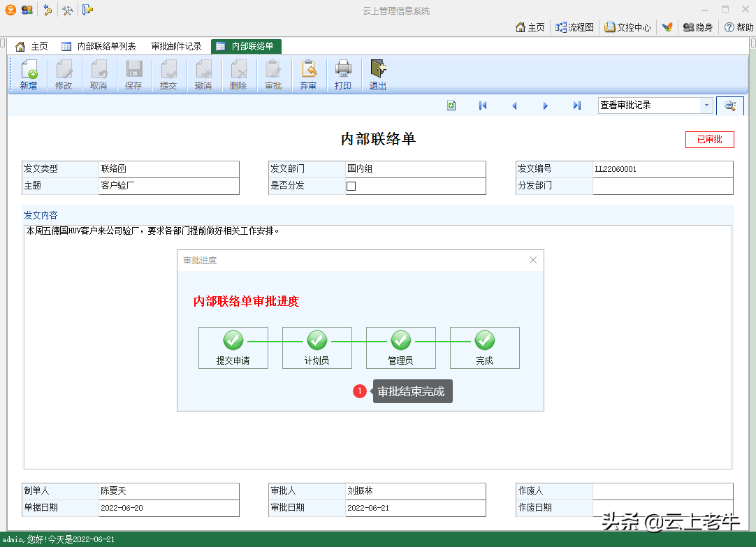
Task: Click the 审批 (approve) toolbar icon
Action: (273, 75)
